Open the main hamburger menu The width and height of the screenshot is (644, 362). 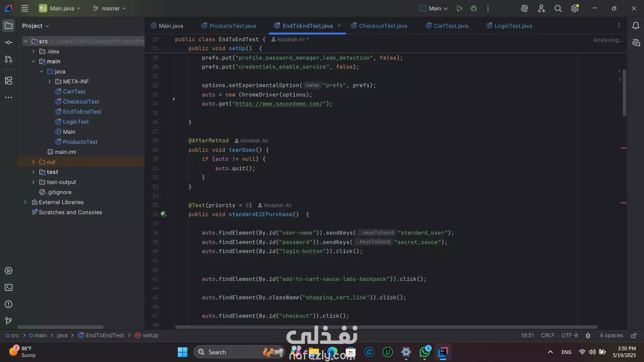tap(24, 8)
